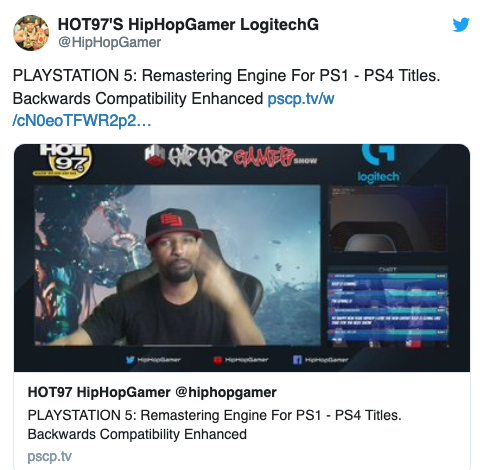Viewport: 483px width, 470px height.
Task: Click the Facebook icon below the video feed
Action: (x=297, y=360)
